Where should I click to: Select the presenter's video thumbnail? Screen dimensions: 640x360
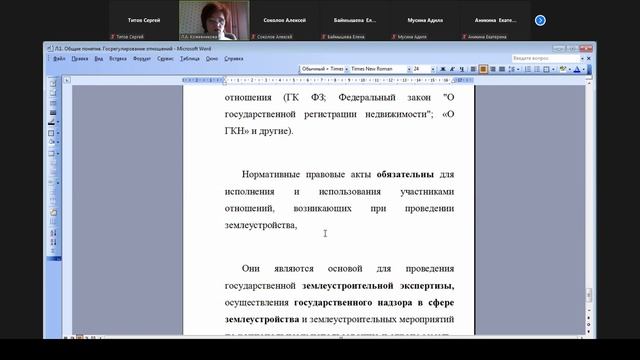(214, 20)
